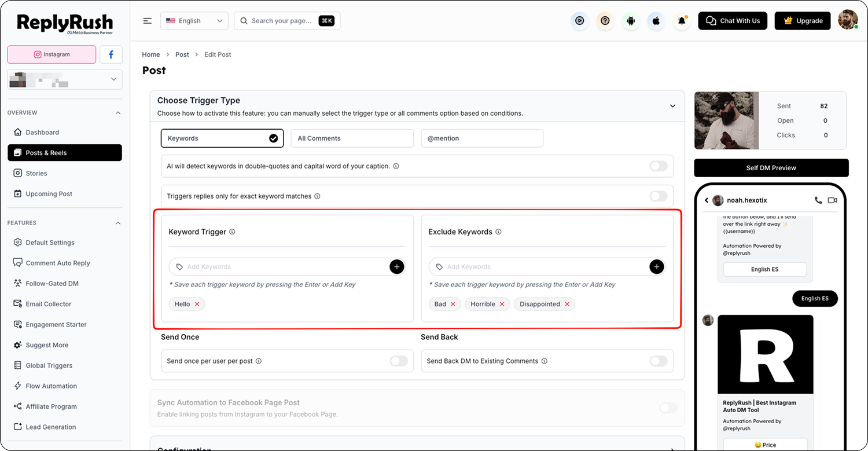This screenshot has width=868, height=451.
Task: Open Suggest More in the sidebar
Action: (x=65, y=345)
